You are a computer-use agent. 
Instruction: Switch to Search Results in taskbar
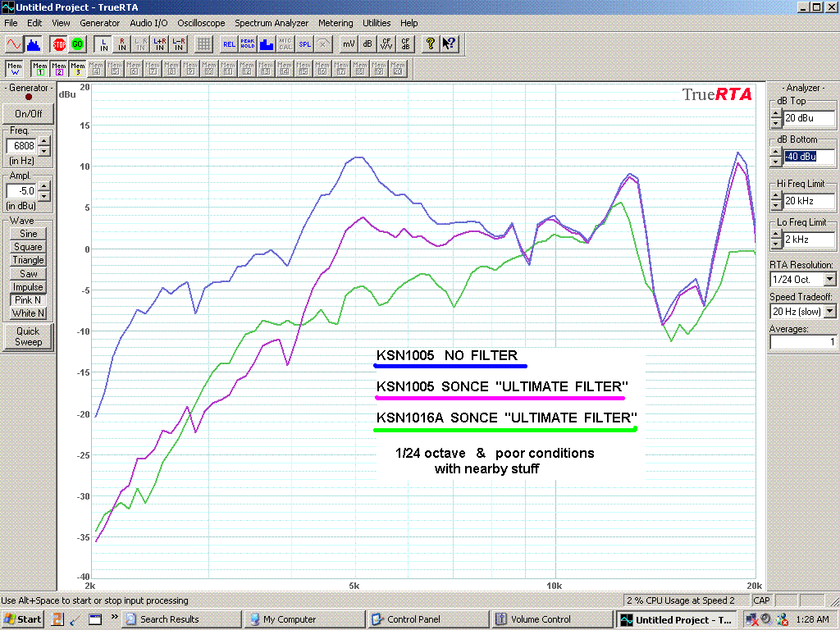click(x=181, y=619)
